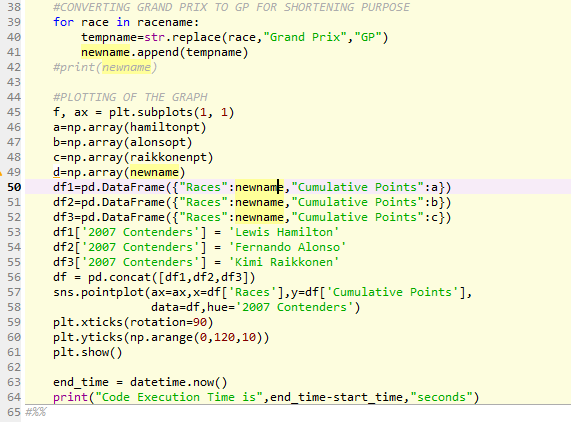This screenshot has height=422, width=571.
Task: Click highlighted 'newname' on line 49
Action: click(x=154, y=172)
